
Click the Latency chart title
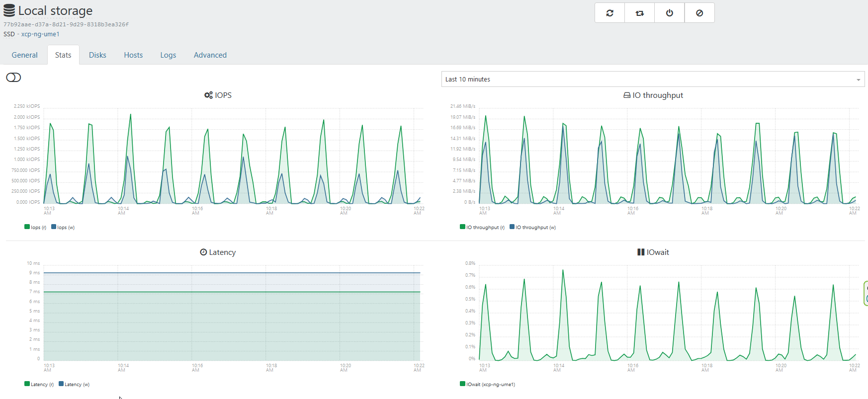(x=222, y=252)
